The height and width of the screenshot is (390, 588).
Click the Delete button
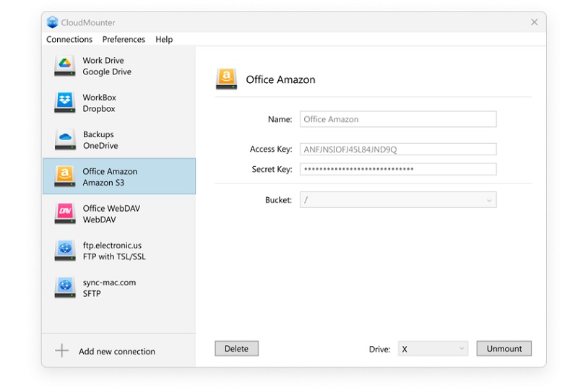point(237,348)
